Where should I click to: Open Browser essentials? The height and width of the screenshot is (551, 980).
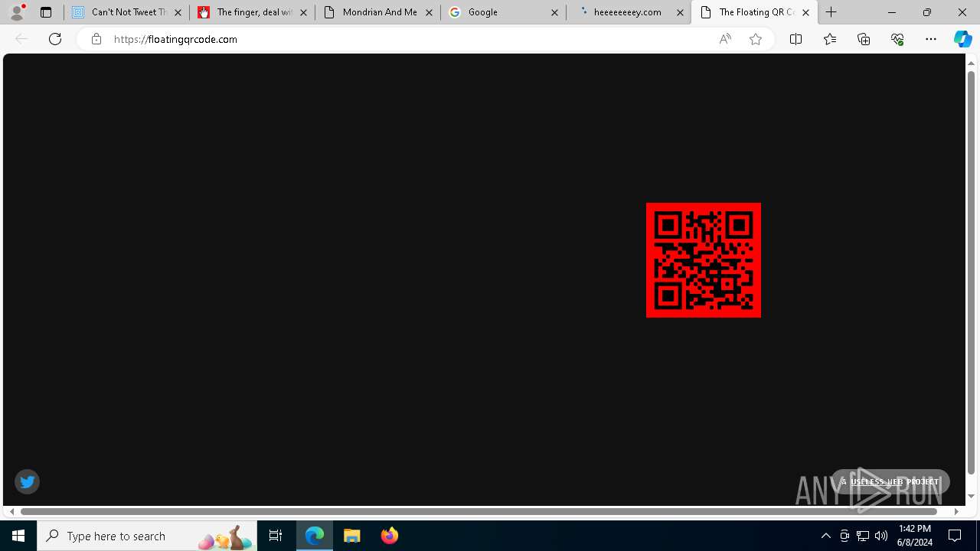(897, 39)
